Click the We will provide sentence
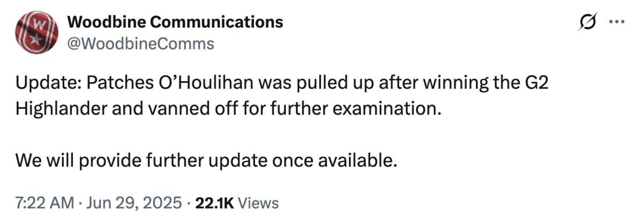 (207, 160)
